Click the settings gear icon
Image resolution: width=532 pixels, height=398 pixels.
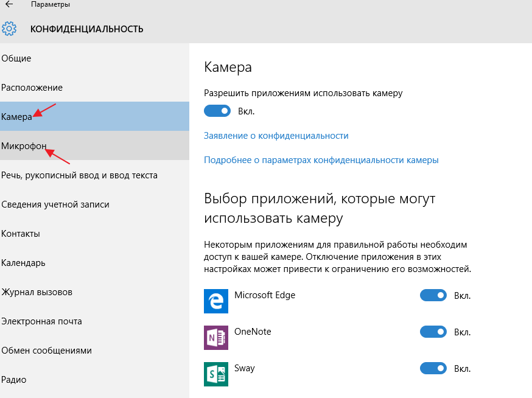click(9, 29)
